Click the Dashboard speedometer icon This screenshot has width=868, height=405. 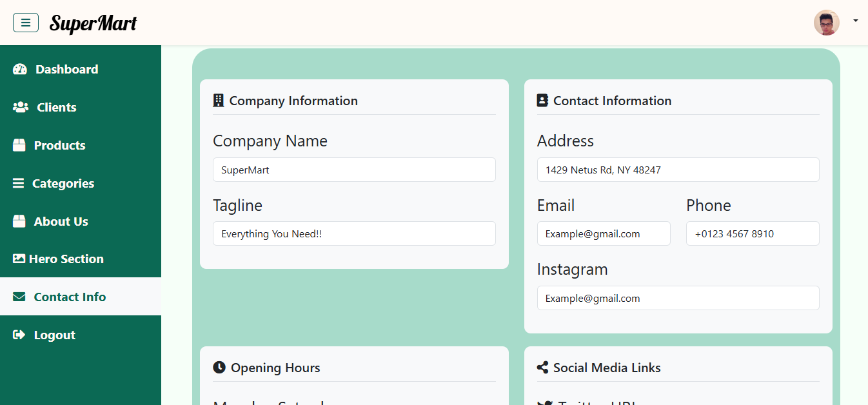coord(20,70)
